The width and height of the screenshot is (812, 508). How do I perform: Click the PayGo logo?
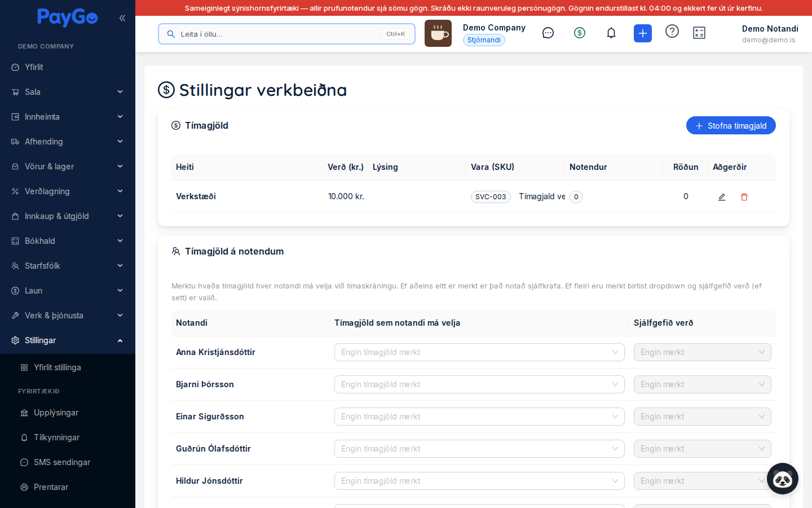click(68, 17)
